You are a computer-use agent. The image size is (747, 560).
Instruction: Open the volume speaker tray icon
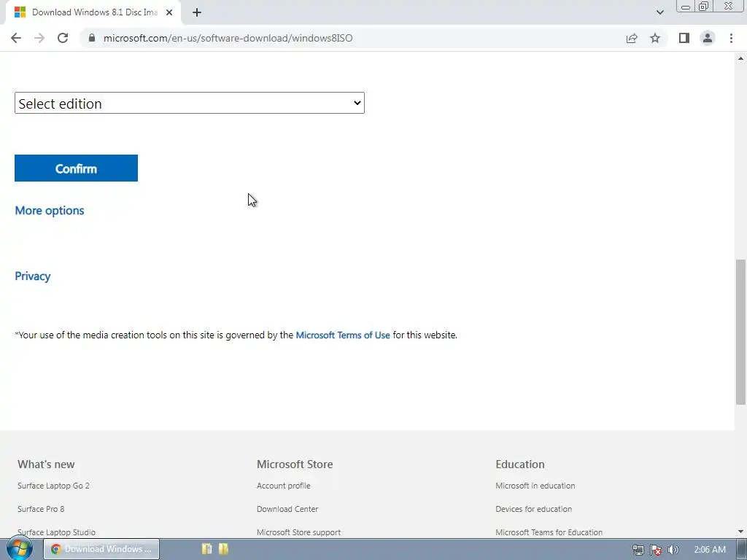click(673, 550)
